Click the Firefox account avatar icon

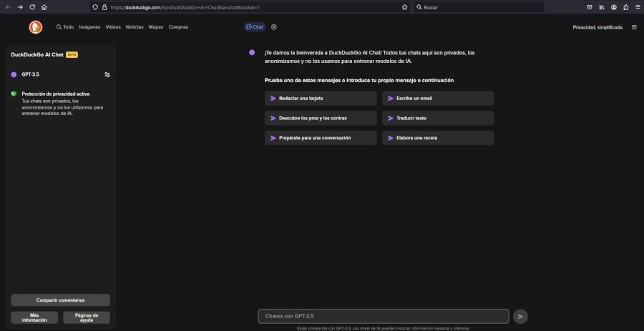tap(614, 7)
